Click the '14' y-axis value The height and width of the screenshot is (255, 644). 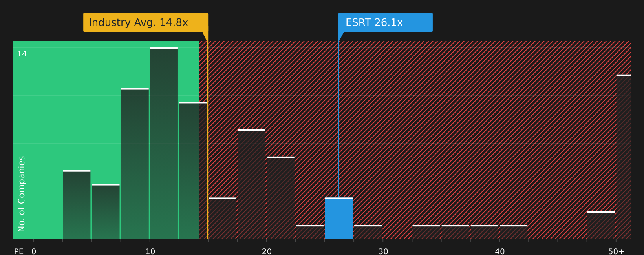click(x=22, y=54)
